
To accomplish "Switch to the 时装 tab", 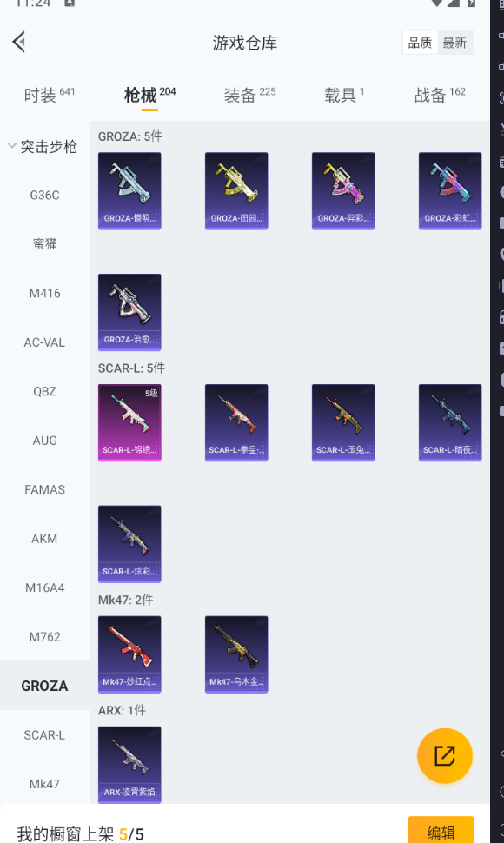I will 50,95.
